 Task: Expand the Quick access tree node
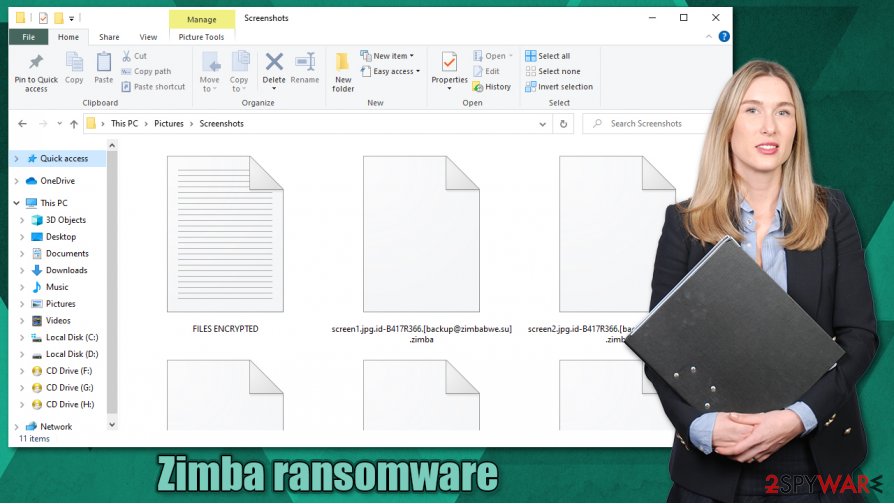pos(16,158)
